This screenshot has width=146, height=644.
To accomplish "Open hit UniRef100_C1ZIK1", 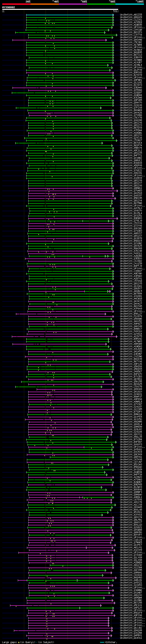I will [131, 20].
